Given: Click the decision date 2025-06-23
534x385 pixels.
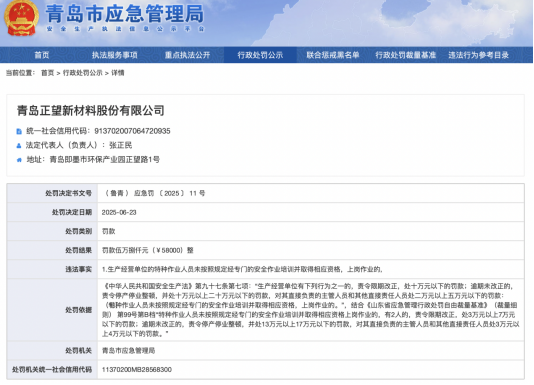Looking at the screenshot, I should [119, 212].
